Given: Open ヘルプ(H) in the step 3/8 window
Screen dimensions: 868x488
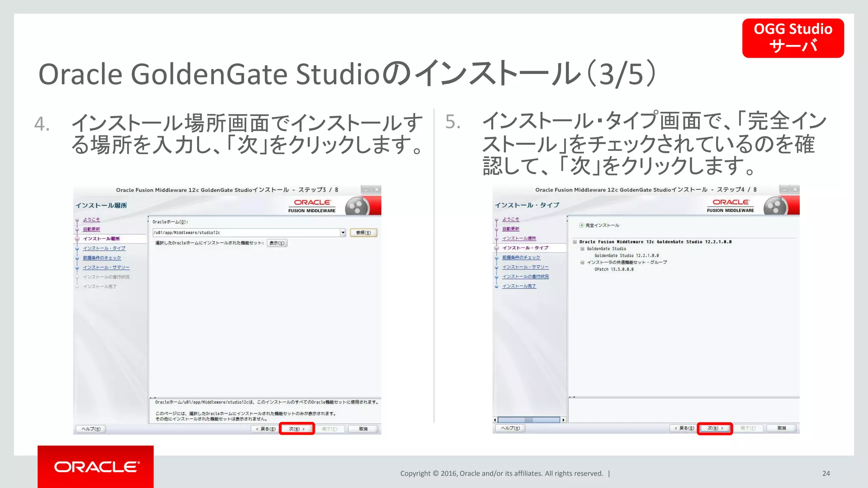Looking at the screenshot, I should point(91,429).
